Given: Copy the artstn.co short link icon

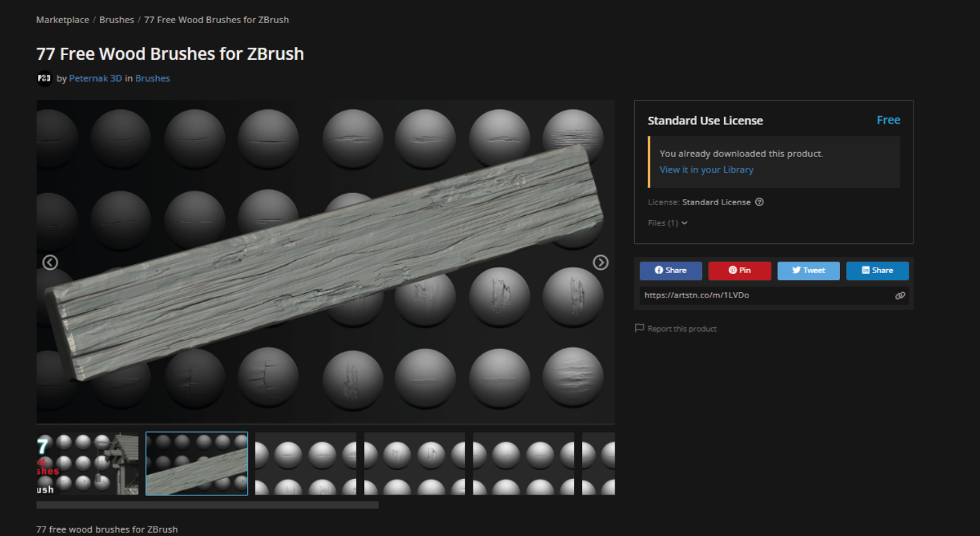Looking at the screenshot, I should click(900, 296).
